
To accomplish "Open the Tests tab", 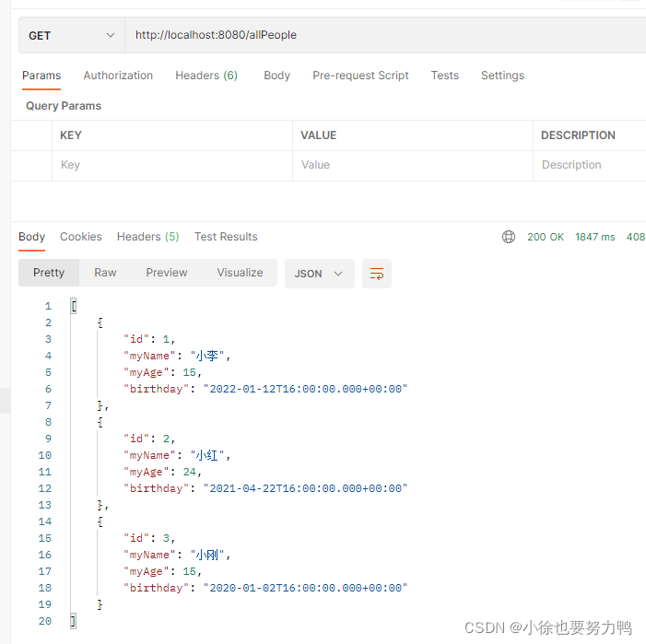I will [445, 76].
